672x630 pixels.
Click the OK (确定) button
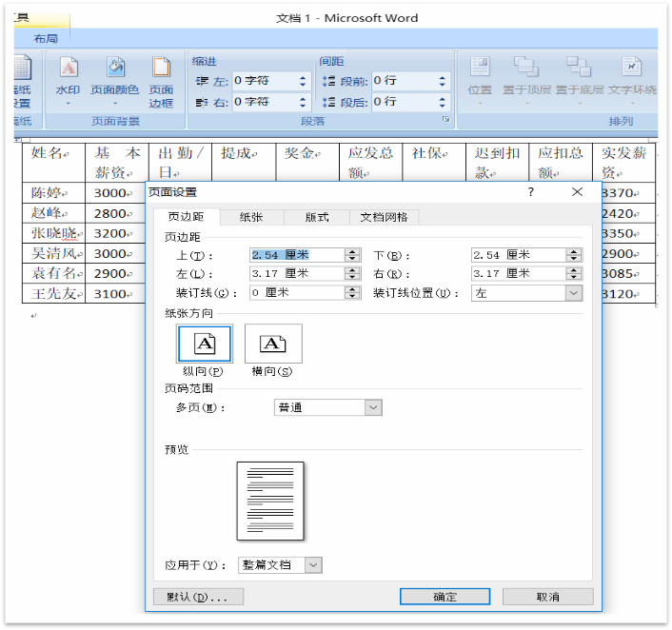(445, 597)
